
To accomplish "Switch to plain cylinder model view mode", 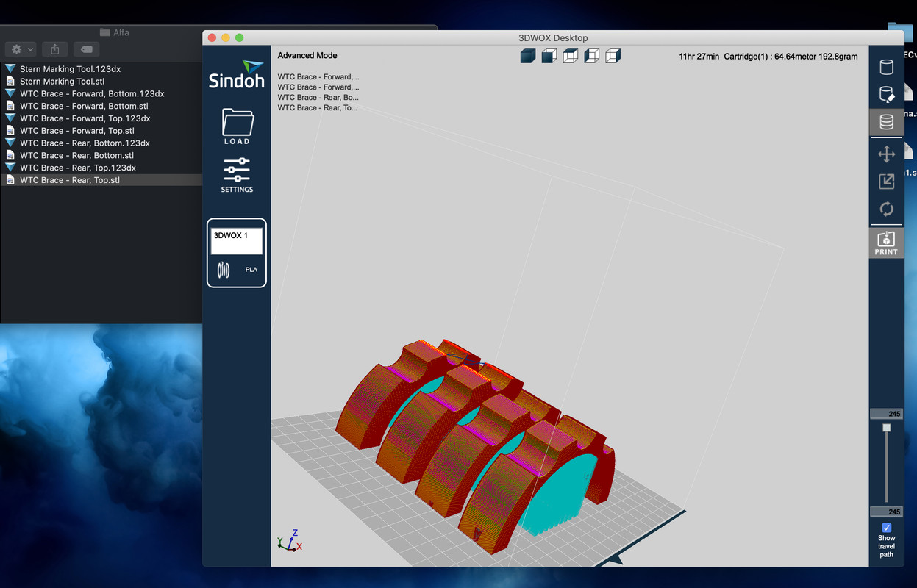I will (x=887, y=67).
